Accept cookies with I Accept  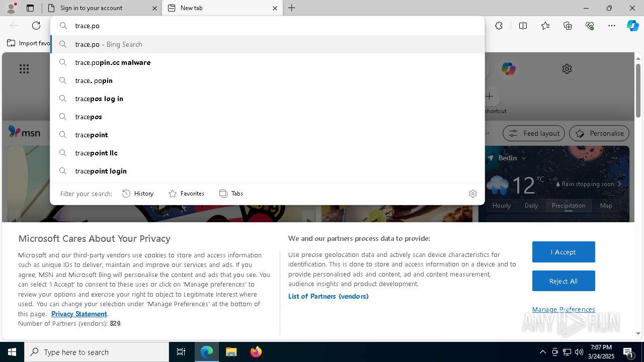(563, 252)
